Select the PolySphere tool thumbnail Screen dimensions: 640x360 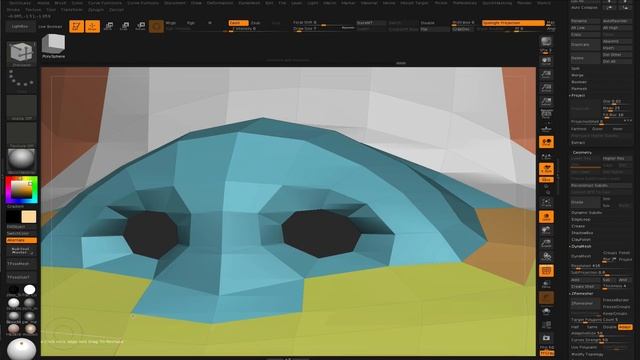(x=53, y=46)
